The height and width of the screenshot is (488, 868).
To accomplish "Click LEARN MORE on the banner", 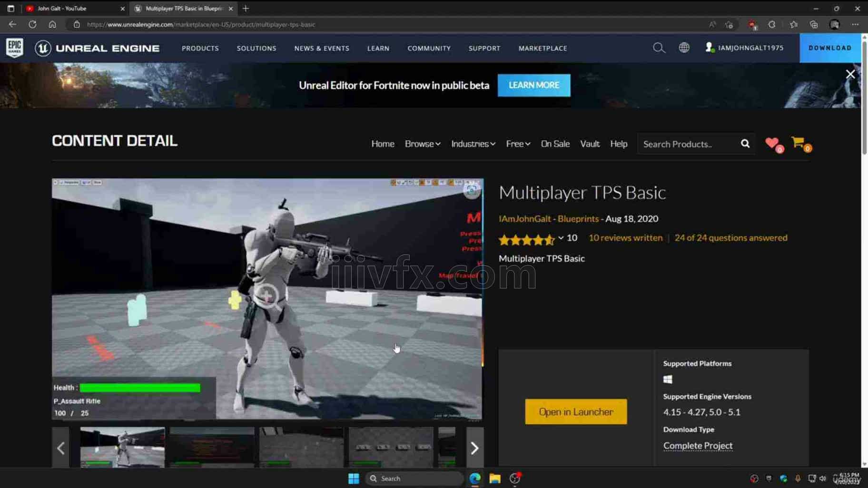I will (x=534, y=85).
